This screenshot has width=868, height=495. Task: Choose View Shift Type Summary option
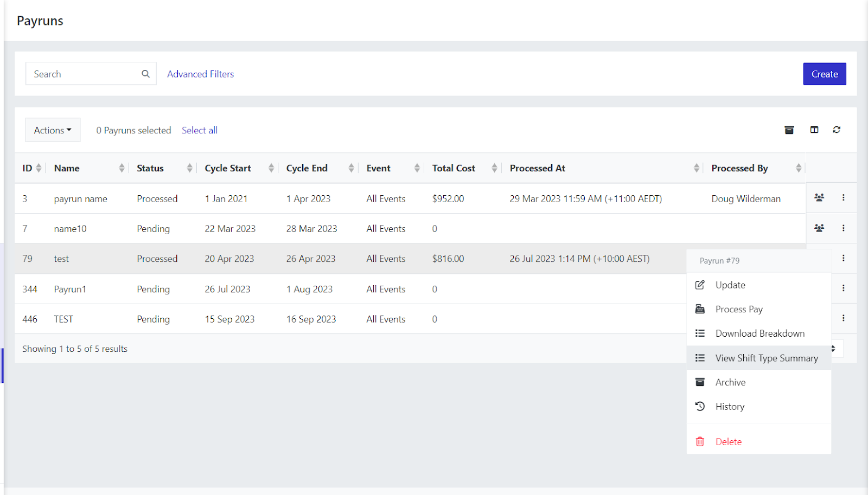click(766, 358)
